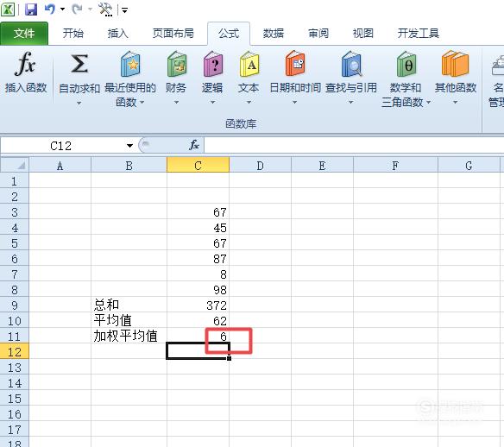Image resolution: width=504 pixels, height=447 pixels.
Task: Open the 审阅 (Review) tab
Action: [318, 33]
